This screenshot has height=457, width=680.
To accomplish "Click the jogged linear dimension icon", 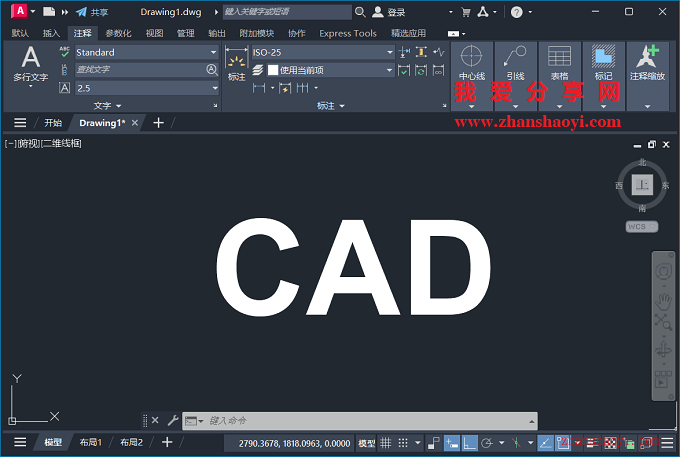I will click(x=438, y=52).
